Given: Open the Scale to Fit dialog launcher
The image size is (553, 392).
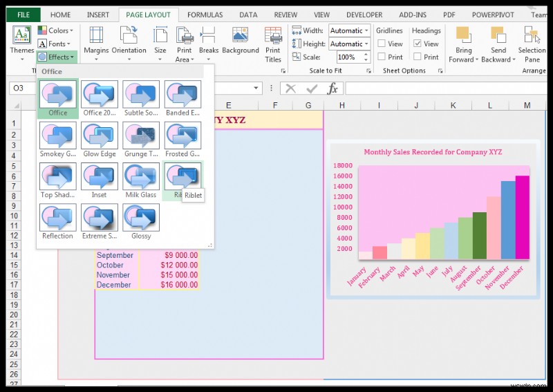Looking at the screenshot, I should 368,71.
